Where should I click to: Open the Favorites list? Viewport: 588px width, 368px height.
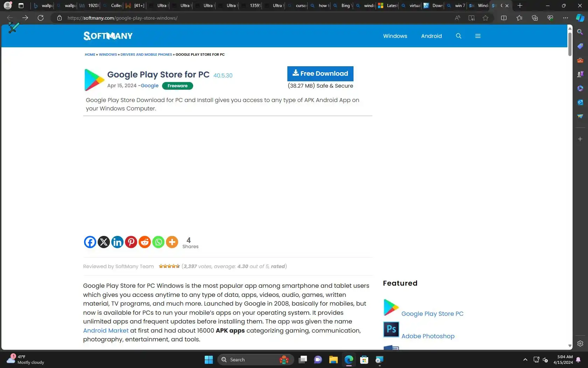(x=519, y=18)
